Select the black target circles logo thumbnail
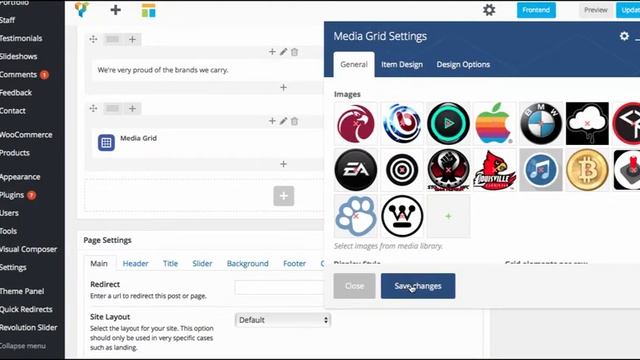The image size is (640, 360). pos(402,170)
